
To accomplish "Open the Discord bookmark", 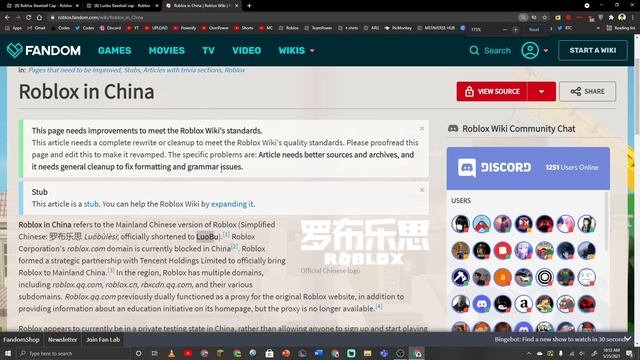I will pos(110,28).
